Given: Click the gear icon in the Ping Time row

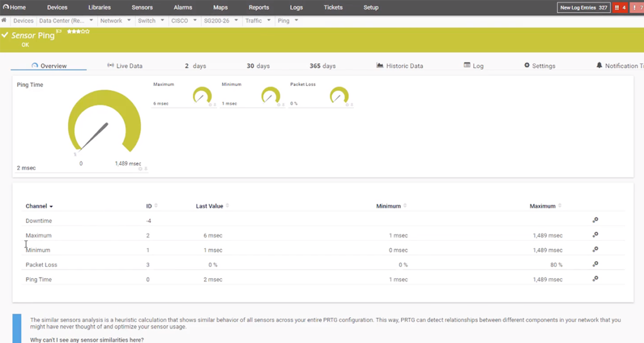Looking at the screenshot, I should coord(595,279).
